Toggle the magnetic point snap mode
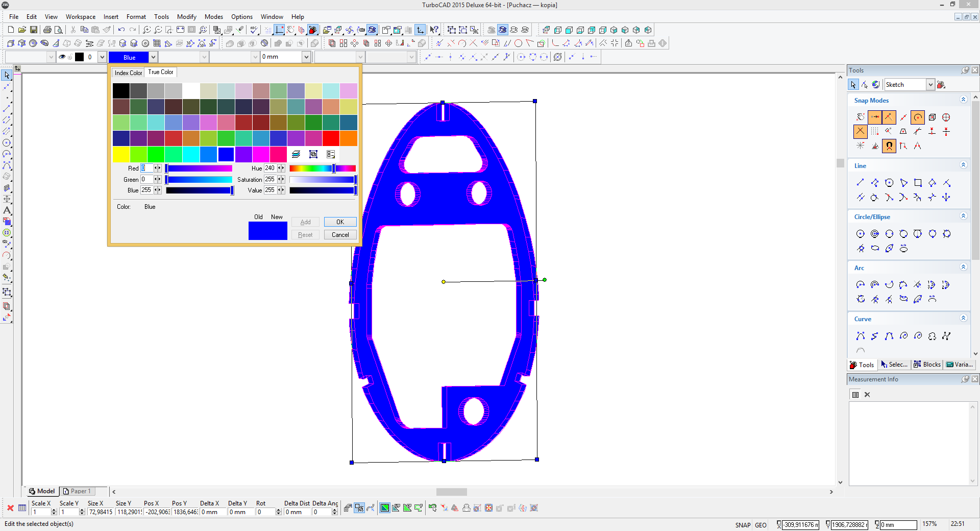 point(889,146)
